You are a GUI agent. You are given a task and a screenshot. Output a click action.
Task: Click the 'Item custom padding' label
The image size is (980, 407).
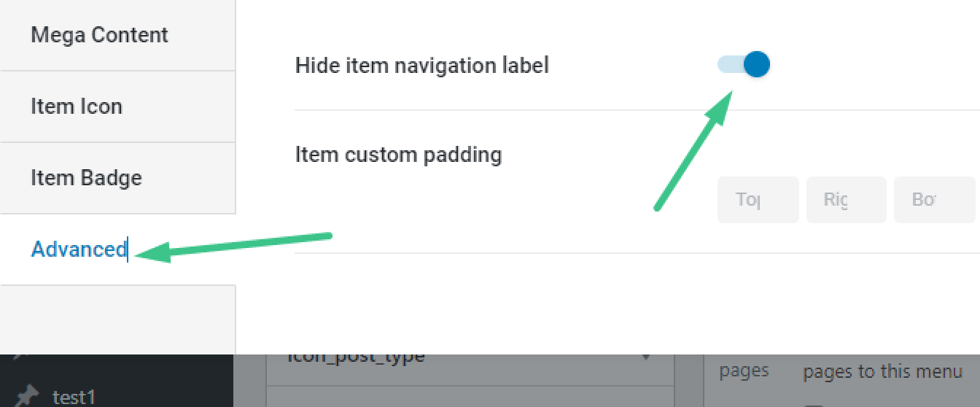[x=398, y=155]
